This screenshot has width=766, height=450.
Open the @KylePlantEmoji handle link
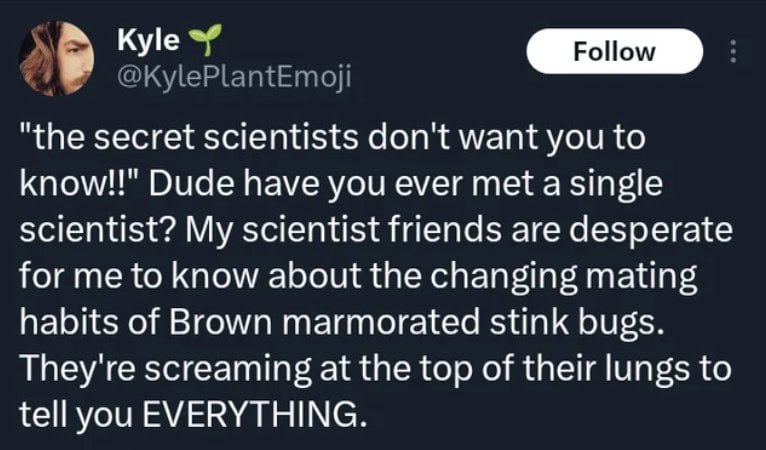pyautogui.click(x=234, y=73)
